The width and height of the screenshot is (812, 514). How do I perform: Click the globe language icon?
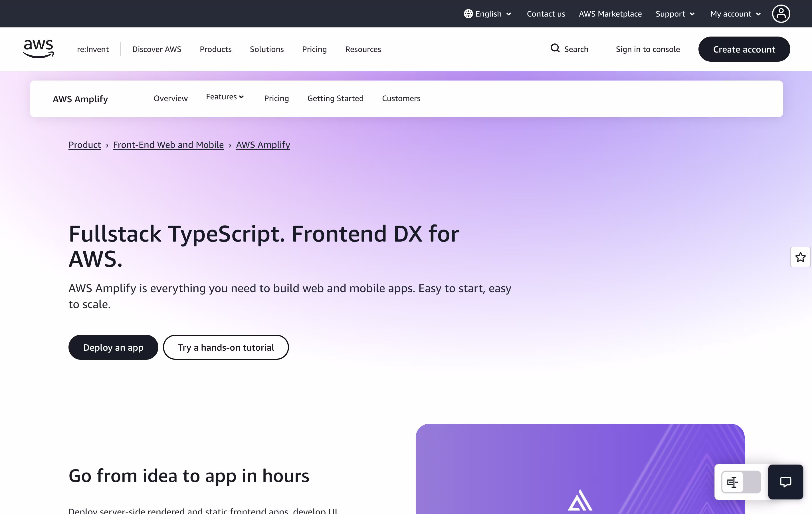point(468,14)
